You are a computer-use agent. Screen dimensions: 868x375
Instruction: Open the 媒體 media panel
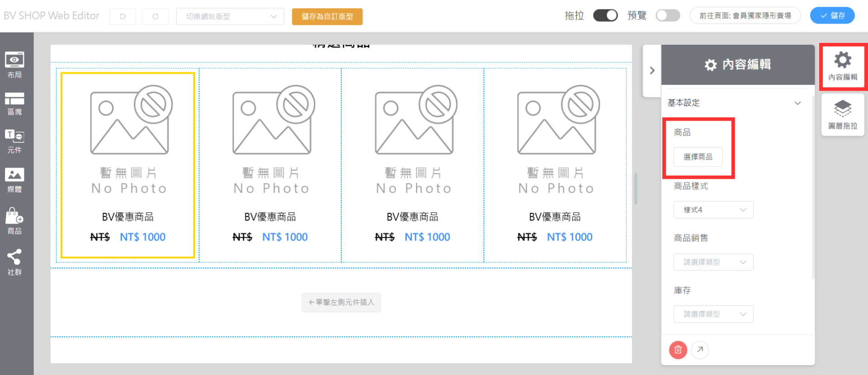[14, 181]
